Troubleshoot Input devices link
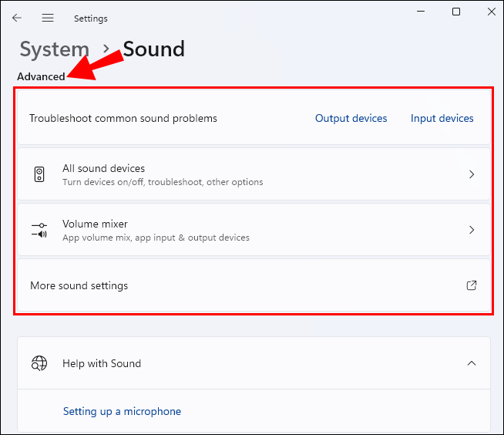This screenshot has height=435, width=504. tap(442, 118)
